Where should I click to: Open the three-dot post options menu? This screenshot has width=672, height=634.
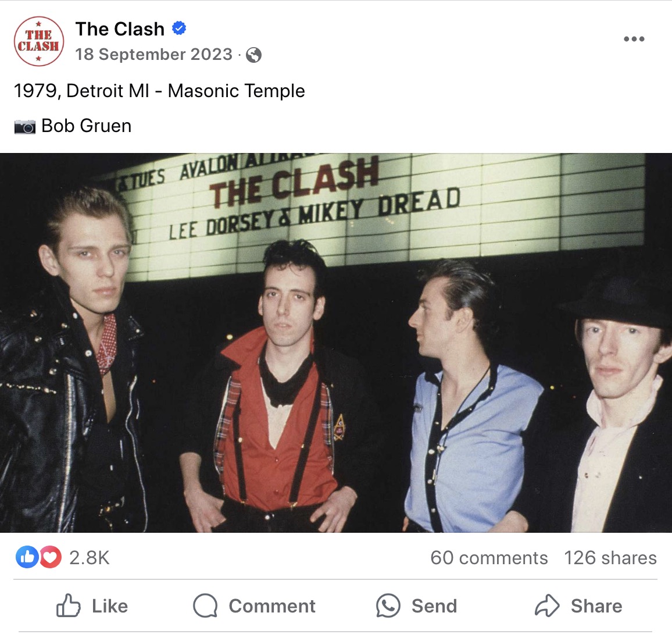pyautogui.click(x=634, y=39)
